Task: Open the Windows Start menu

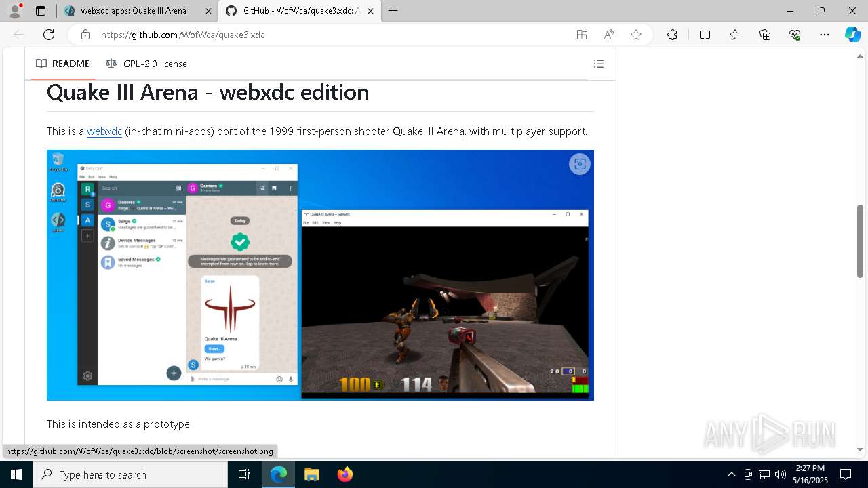Action: click(16, 474)
